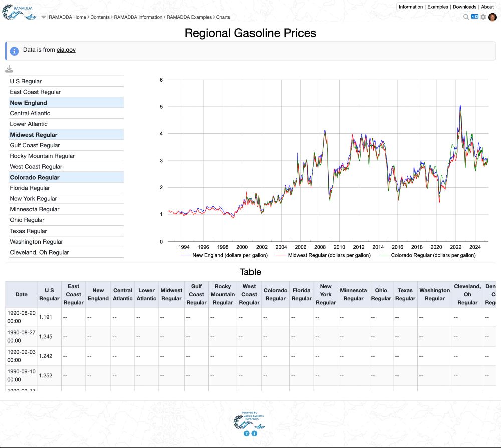501x448 pixels.
Task: Click the 'Florida Regular' table column header
Action: (x=301, y=294)
